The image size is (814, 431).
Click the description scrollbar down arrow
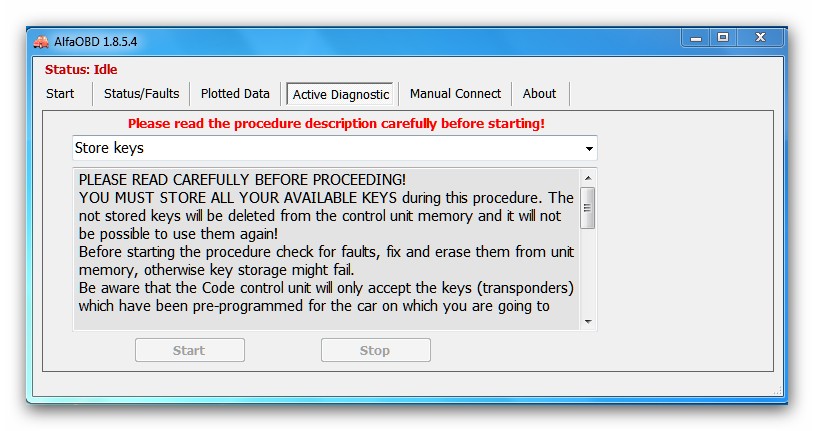[x=588, y=322]
